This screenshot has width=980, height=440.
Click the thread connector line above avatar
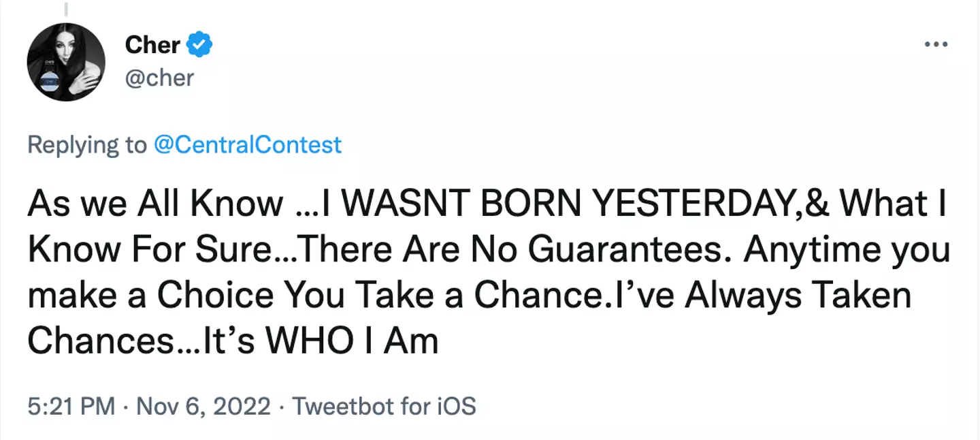(x=66, y=10)
